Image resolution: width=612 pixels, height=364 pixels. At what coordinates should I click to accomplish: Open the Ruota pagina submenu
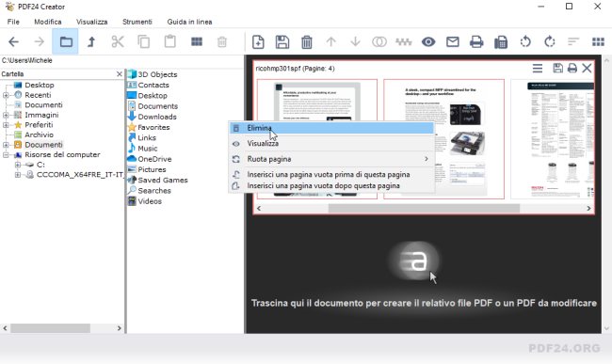pos(331,159)
